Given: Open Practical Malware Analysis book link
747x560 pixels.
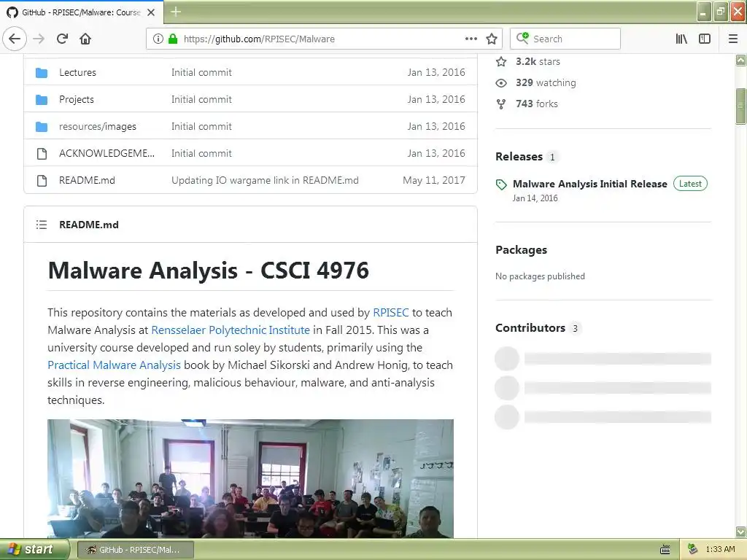Looking at the screenshot, I should 114,365.
